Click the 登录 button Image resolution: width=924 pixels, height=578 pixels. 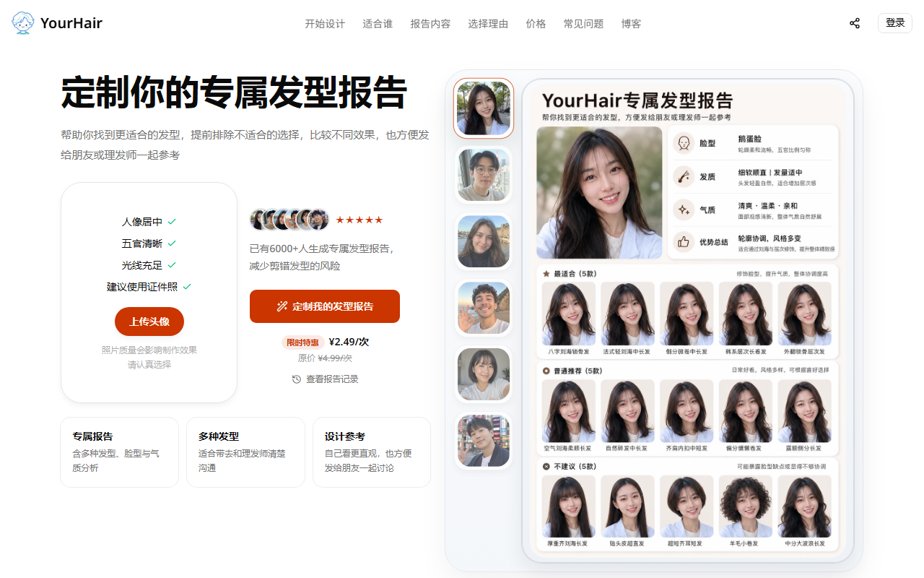point(895,23)
